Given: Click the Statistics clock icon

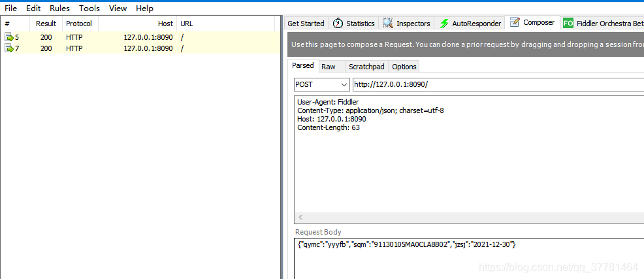Looking at the screenshot, I should [x=338, y=24].
